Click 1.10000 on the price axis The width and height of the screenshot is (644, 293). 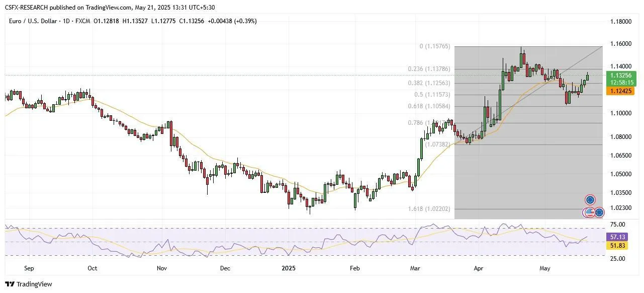pos(620,113)
